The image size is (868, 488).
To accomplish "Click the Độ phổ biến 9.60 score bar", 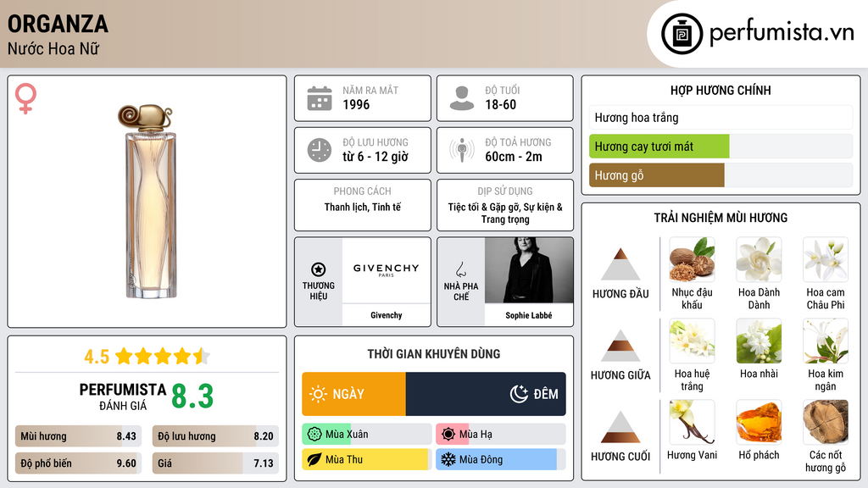I will click(x=78, y=463).
